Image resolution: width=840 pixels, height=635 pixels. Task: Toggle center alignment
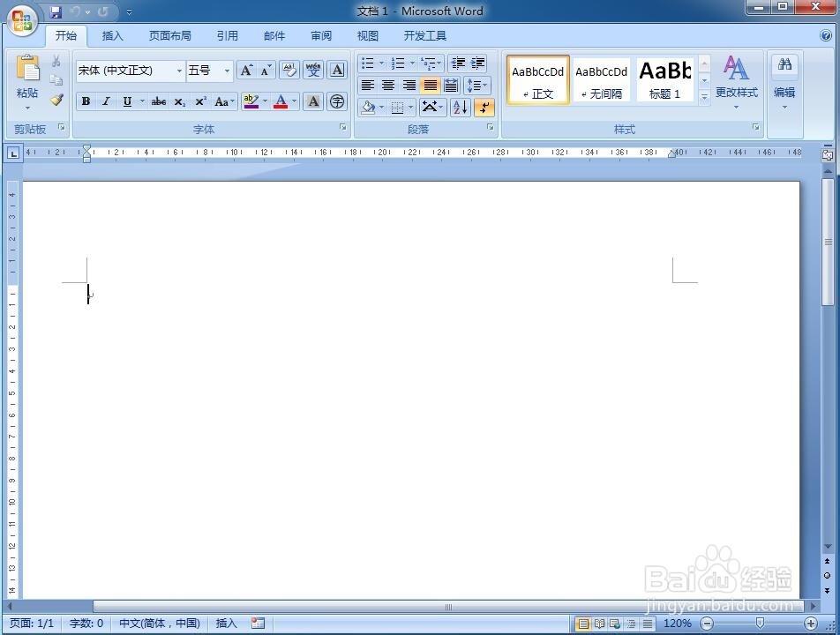(x=388, y=86)
